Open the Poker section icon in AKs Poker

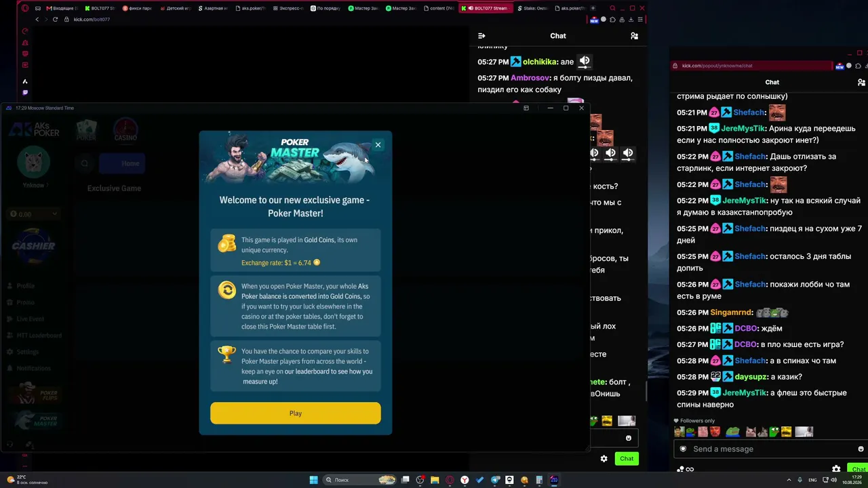click(x=86, y=130)
